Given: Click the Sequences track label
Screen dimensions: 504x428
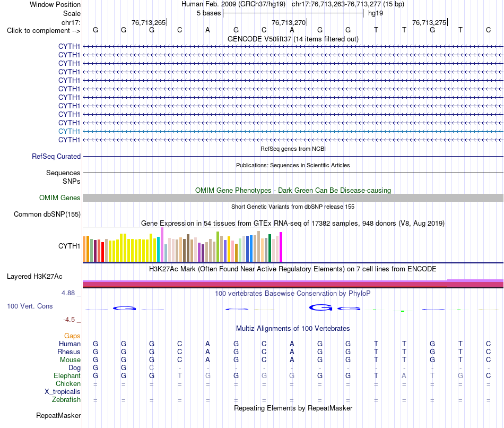Looking at the screenshot, I should coord(63,173).
